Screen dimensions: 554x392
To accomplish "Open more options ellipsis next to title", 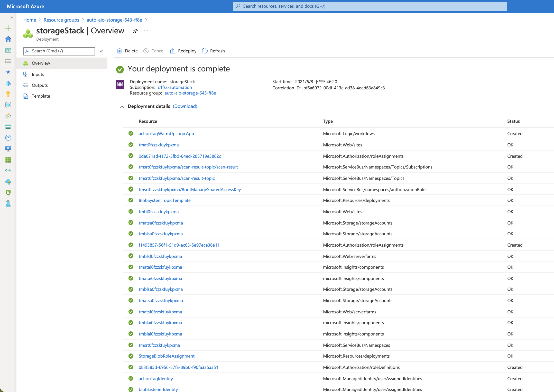I will pos(146,31).
